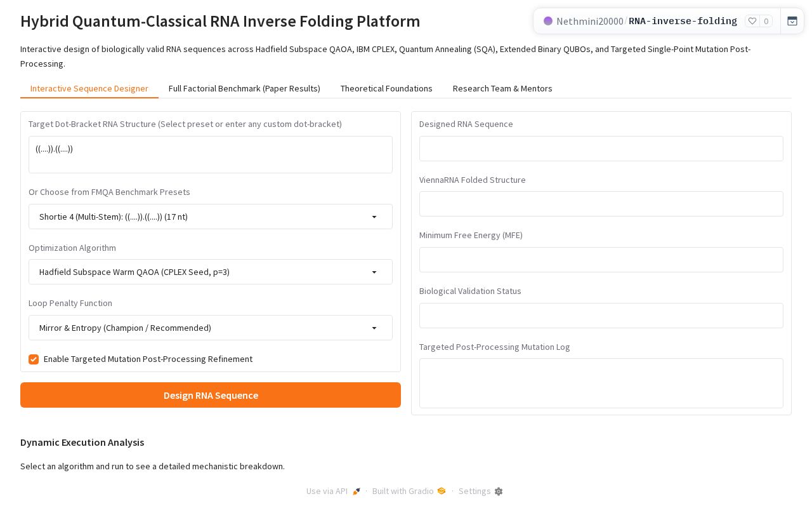Click the like count number 0
This screenshot has height=508, width=812.
click(766, 21)
